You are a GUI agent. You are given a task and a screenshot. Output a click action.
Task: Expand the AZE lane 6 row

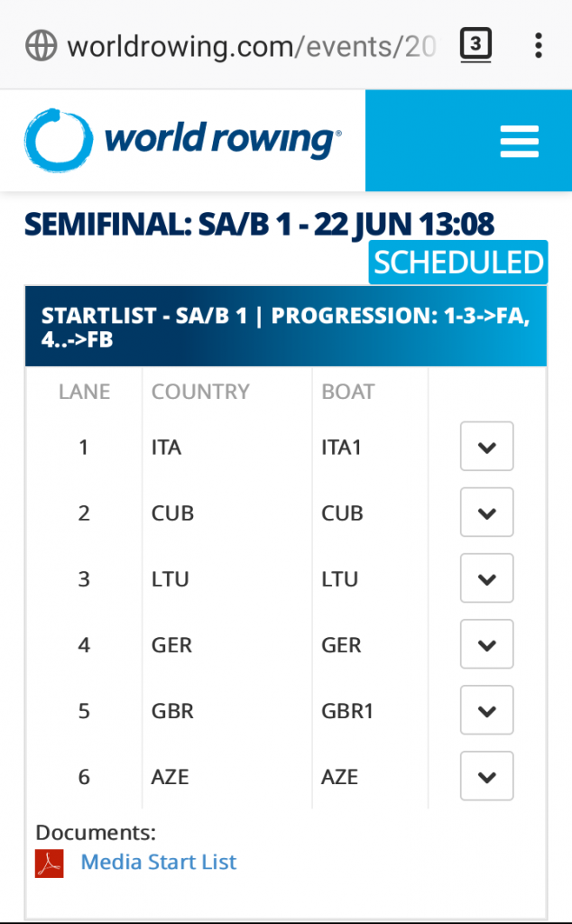(x=486, y=776)
